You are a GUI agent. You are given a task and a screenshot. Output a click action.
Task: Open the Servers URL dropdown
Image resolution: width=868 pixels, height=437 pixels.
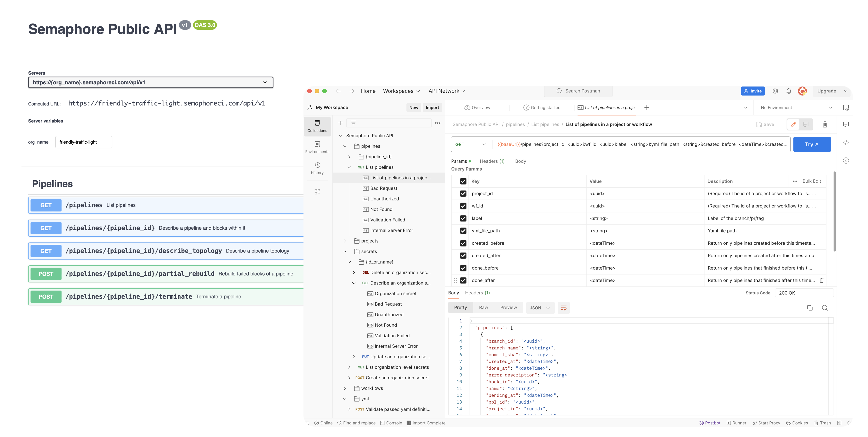[151, 82]
